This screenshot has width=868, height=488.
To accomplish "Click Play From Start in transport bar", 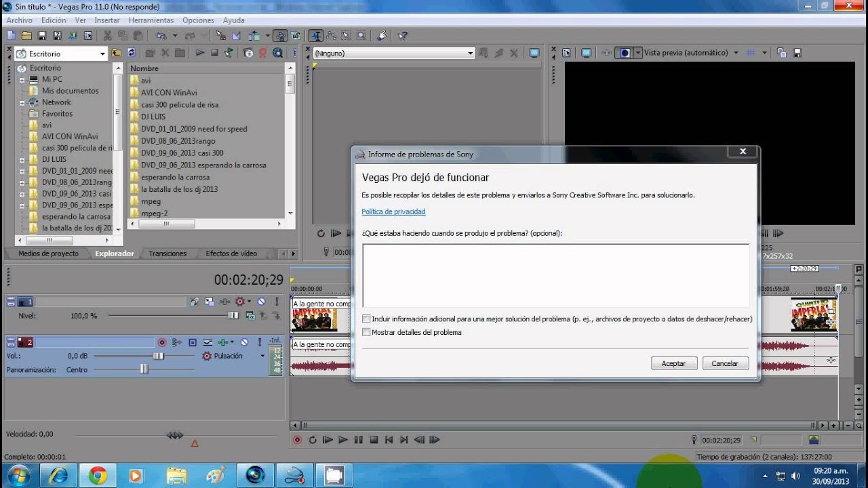I will pos(328,440).
